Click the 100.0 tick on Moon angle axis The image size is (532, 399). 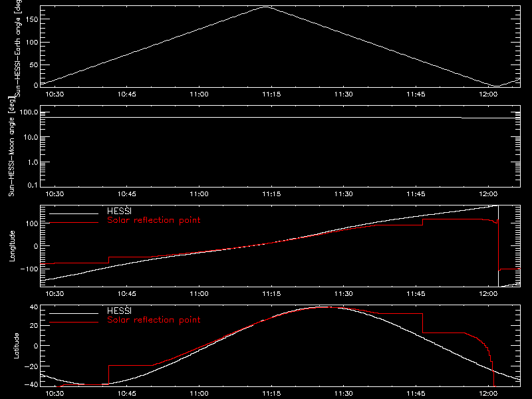point(29,112)
